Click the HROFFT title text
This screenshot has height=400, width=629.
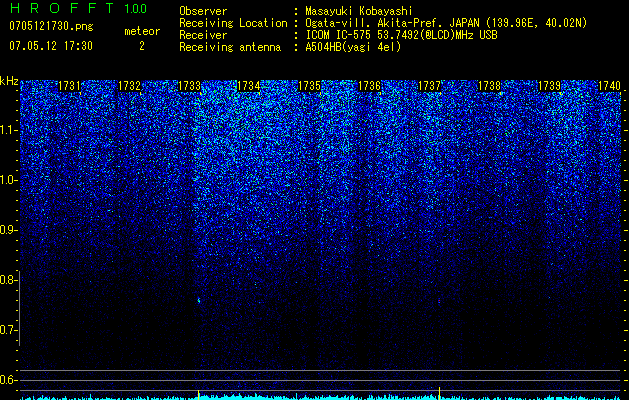pyautogui.click(x=62, y=8)
